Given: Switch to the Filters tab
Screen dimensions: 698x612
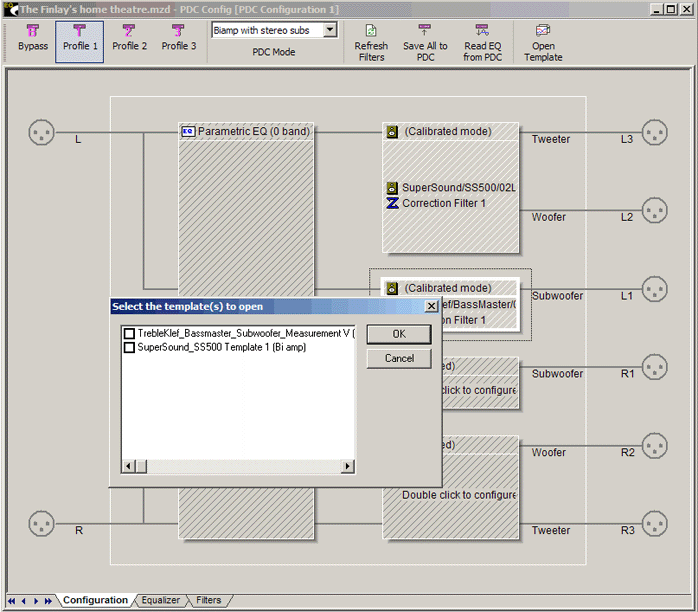Looking at the screenshot, I should pyautogui.click(x=208, y=600).
